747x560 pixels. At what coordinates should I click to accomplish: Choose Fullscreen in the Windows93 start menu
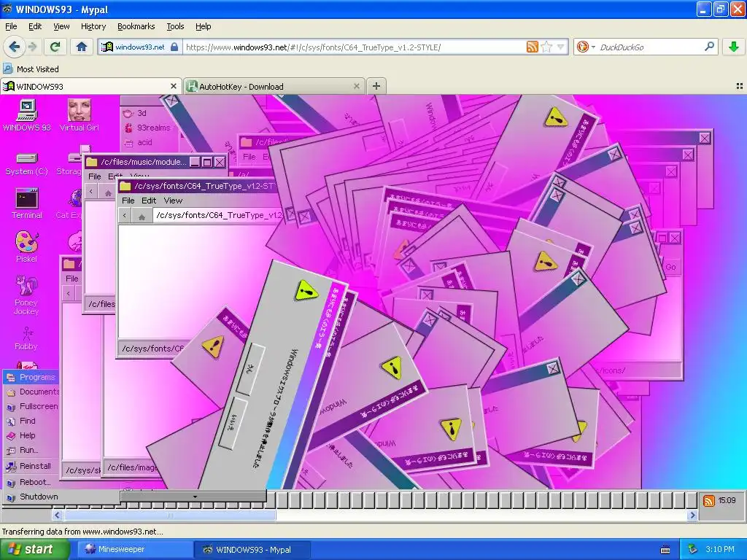31,406
